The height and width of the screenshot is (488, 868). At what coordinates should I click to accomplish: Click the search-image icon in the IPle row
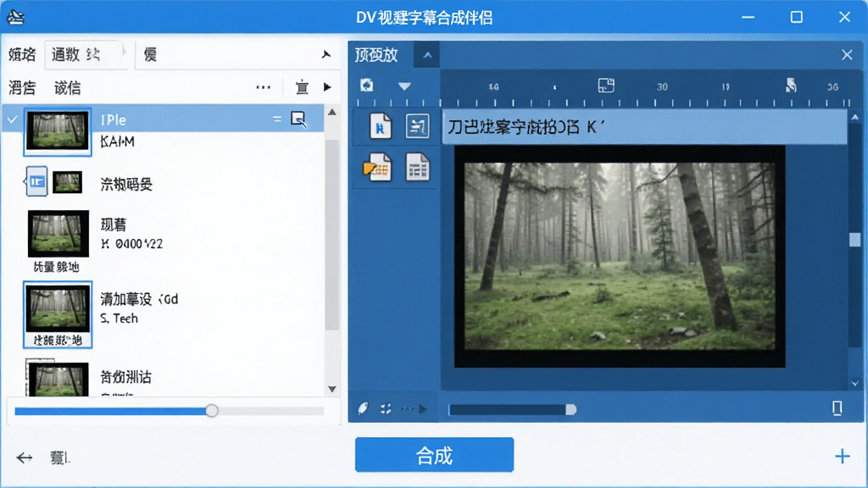coord(298,119)
